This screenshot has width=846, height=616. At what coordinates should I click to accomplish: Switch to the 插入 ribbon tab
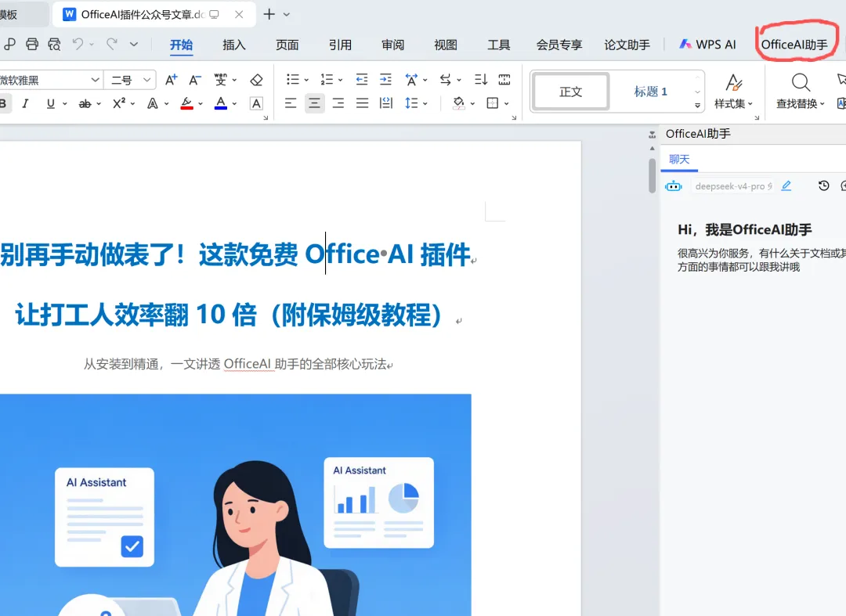tap(234, 45)
